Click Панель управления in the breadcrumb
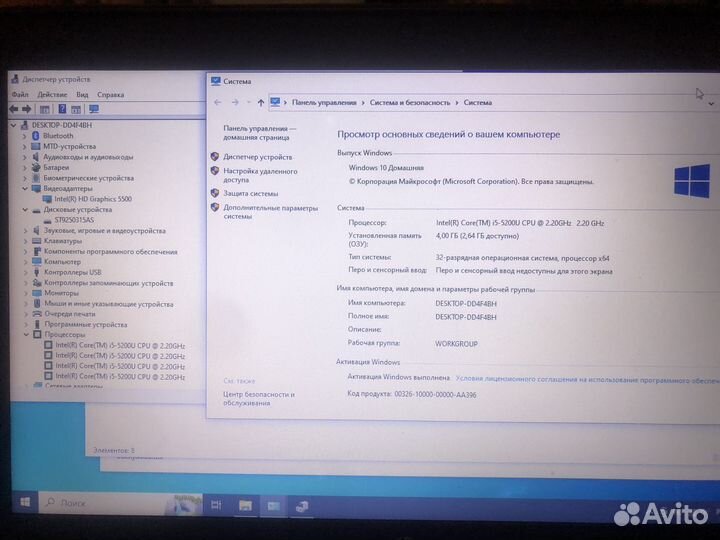This screenshot has width=720, height=540. click(324, 102)
